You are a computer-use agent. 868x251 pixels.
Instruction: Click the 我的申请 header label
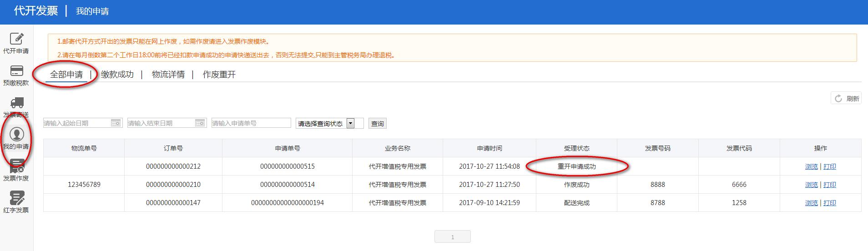coord(92,11)
